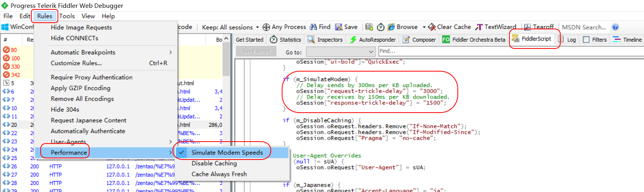Screen dimensions: 644x192
Task: Click the Find binoculars icon
Action: pos(313,27)
